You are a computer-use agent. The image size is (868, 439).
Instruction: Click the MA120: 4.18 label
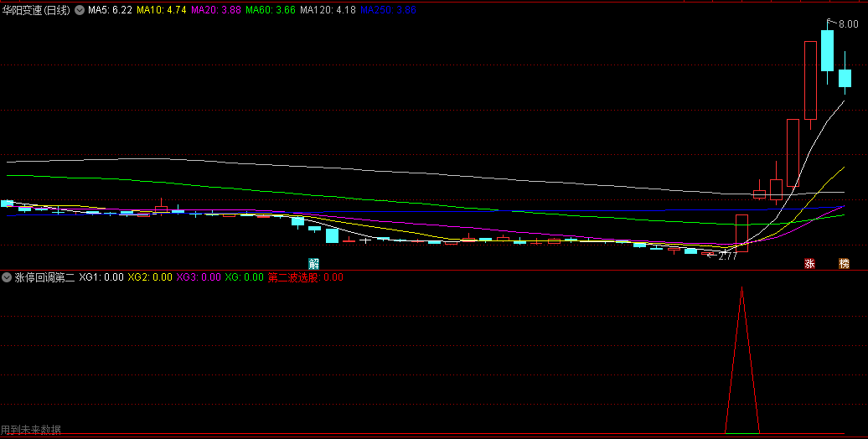[x=327, y=11]
